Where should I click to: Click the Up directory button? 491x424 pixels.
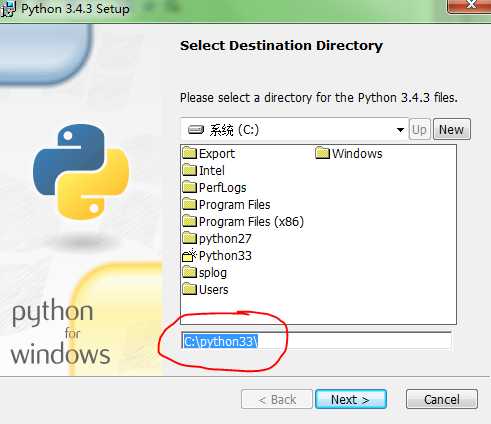coord(419,129)
